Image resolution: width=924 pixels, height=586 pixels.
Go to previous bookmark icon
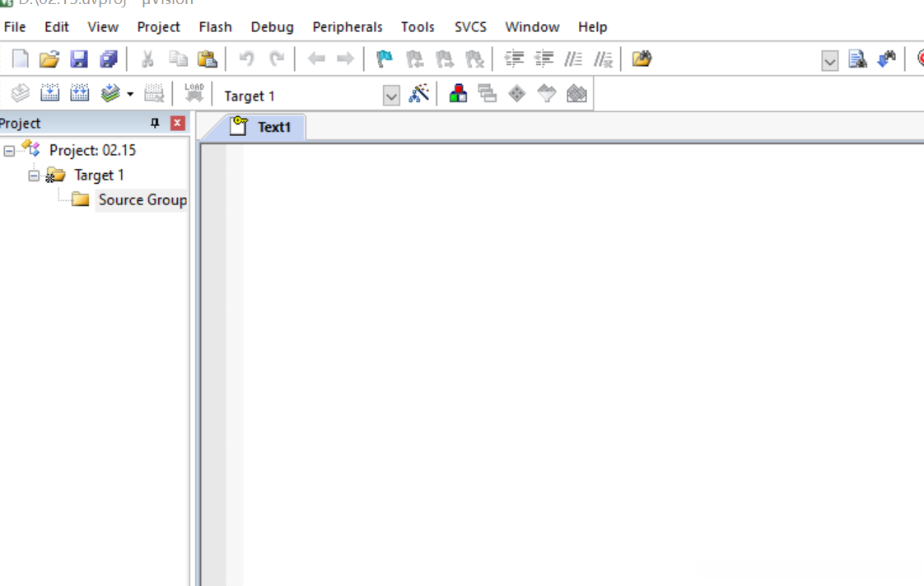coord(415,59)
